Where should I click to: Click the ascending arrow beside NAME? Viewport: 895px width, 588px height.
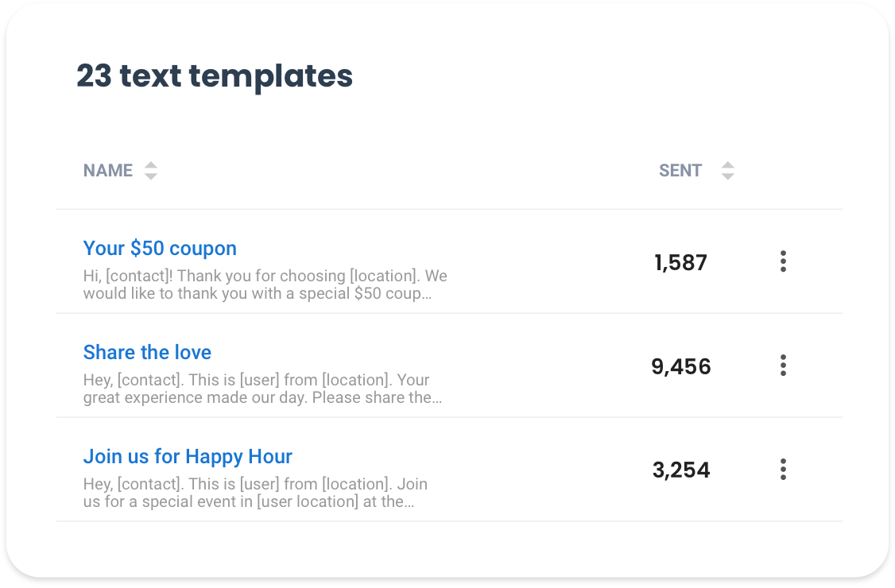(x=151, y=165)
